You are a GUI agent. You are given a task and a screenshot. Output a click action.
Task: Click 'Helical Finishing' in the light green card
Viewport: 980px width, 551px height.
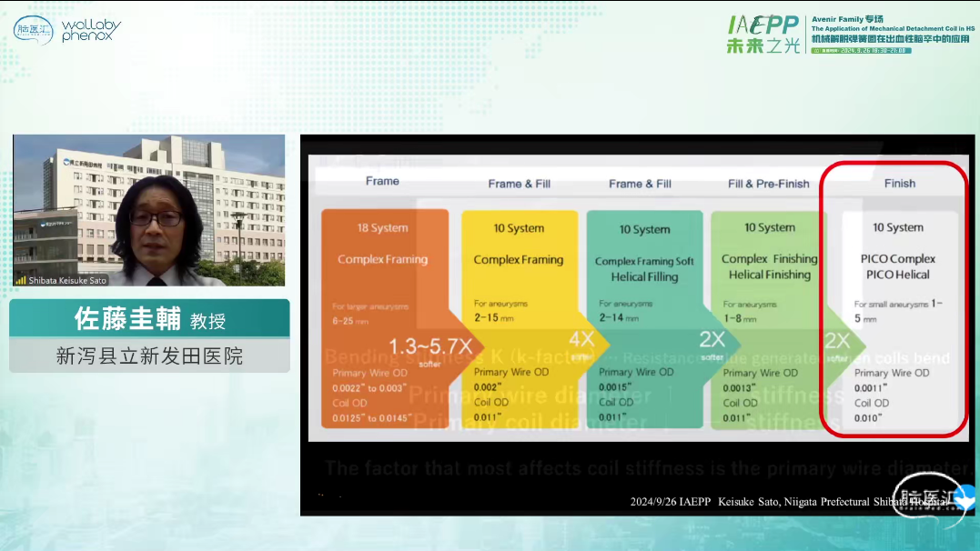point(770,275)
